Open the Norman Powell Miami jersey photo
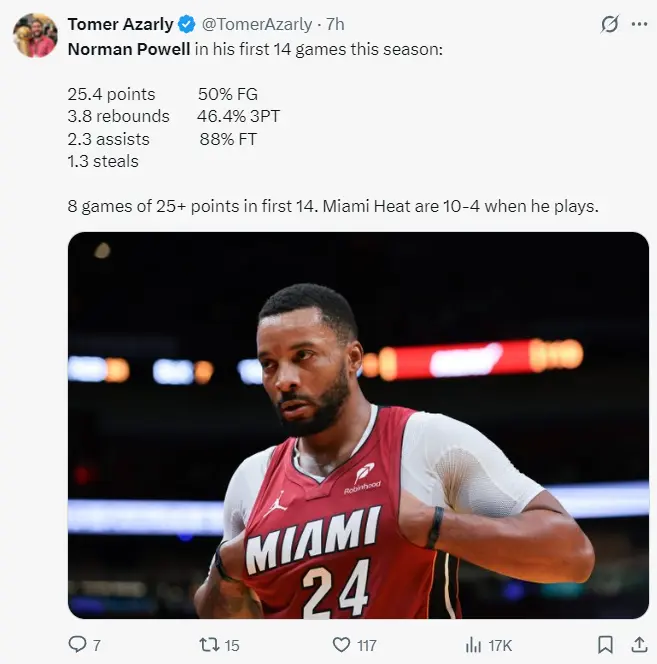The width and height of the screenshot is (657, 664). tap(358, 425)
